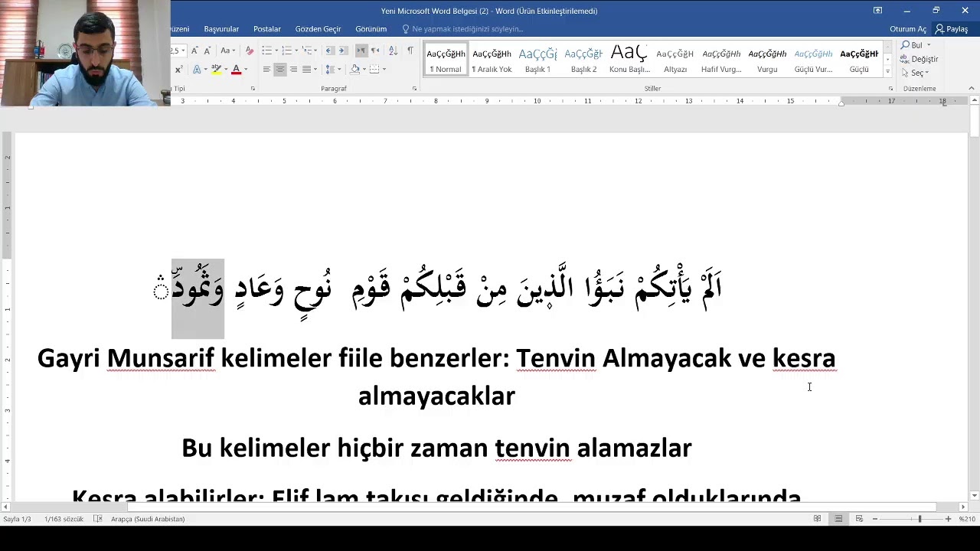Insert a bulleted list
The image size is (980, 551).
tap(266, 51)
